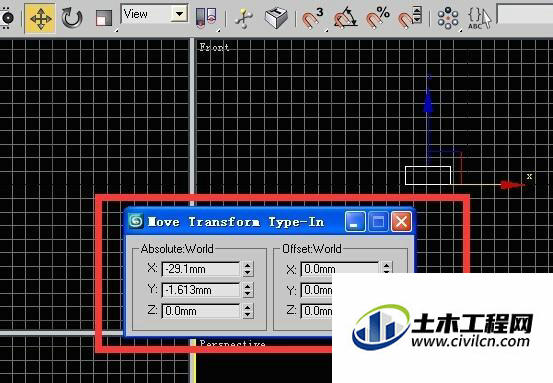
Task: Click the Offset World X value field
Action: [x=339, y=268]
